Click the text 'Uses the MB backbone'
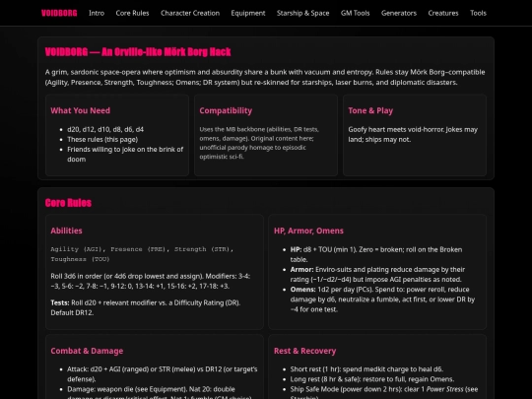Screen dimensions: 532x399 click(233, 129)
